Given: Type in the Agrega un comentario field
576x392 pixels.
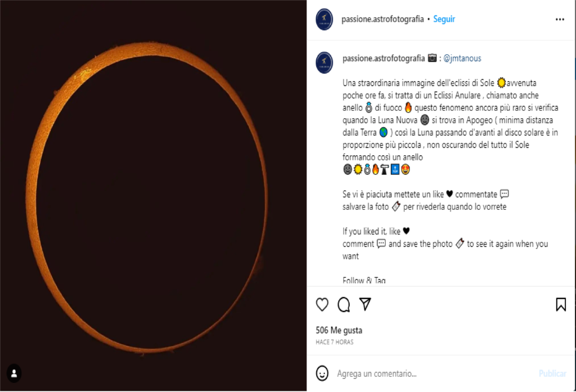Looking at the screenshot, I should [427, 373].
